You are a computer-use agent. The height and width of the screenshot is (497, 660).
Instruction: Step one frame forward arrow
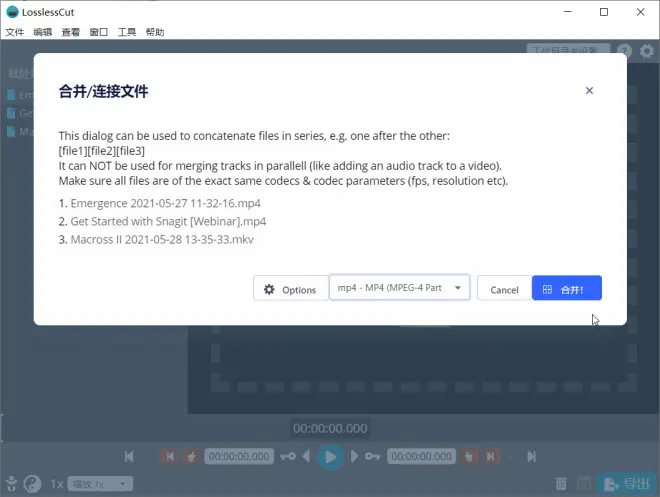[x=354, y=457]
